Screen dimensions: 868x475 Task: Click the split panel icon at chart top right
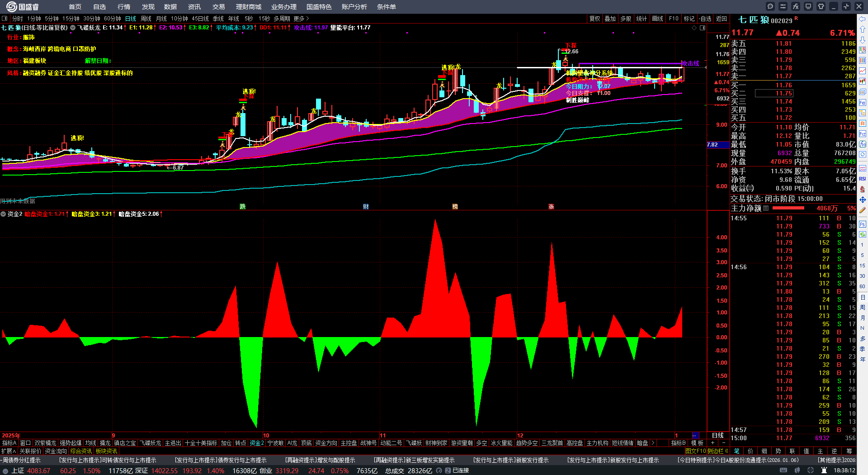[x=703, y=28]
